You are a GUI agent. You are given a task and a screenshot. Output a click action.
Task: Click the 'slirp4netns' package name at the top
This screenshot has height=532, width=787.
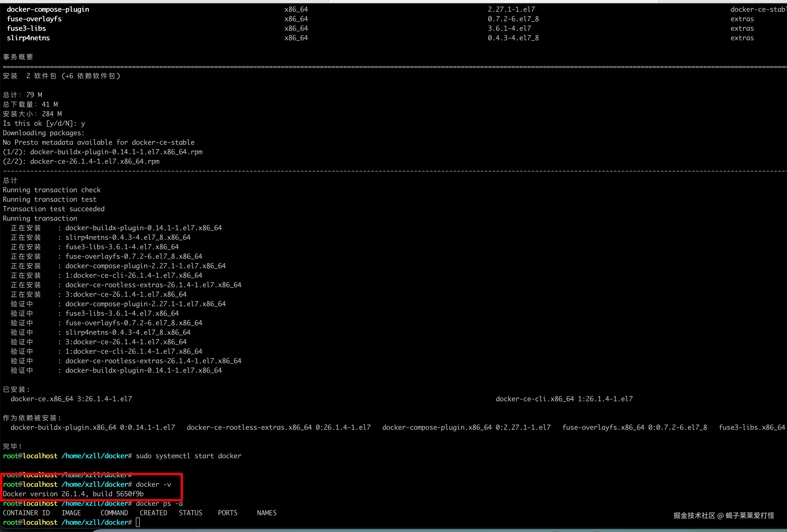28,38
